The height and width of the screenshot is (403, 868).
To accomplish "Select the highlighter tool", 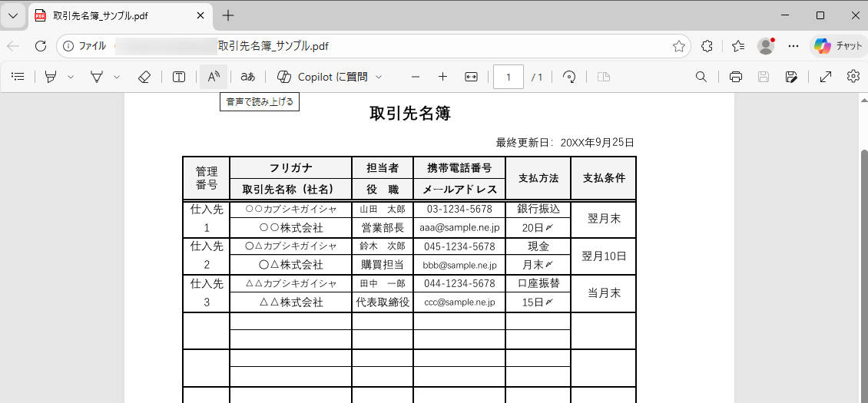I will coord(51,77).
